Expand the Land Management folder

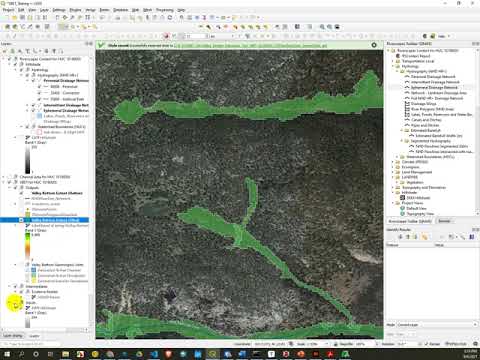tap(393, 172)
